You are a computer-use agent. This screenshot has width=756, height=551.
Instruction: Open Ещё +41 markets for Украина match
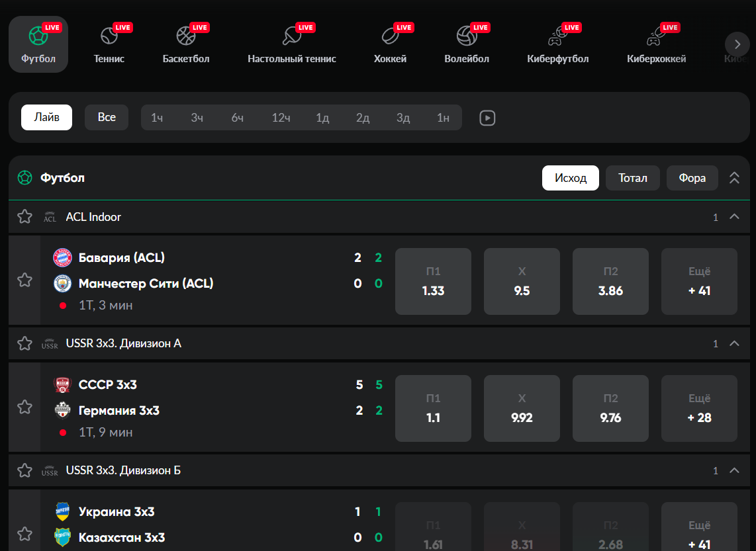[x=699, y=527]
